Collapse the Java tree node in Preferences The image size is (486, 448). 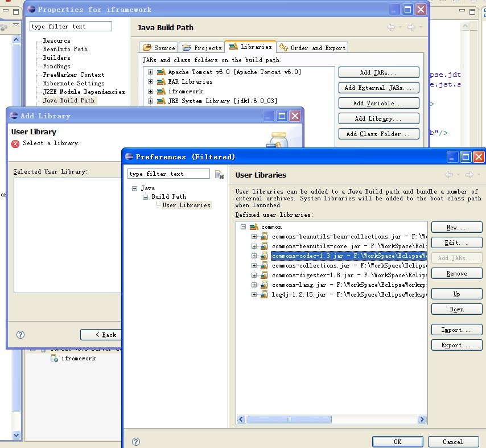point(134,188)
